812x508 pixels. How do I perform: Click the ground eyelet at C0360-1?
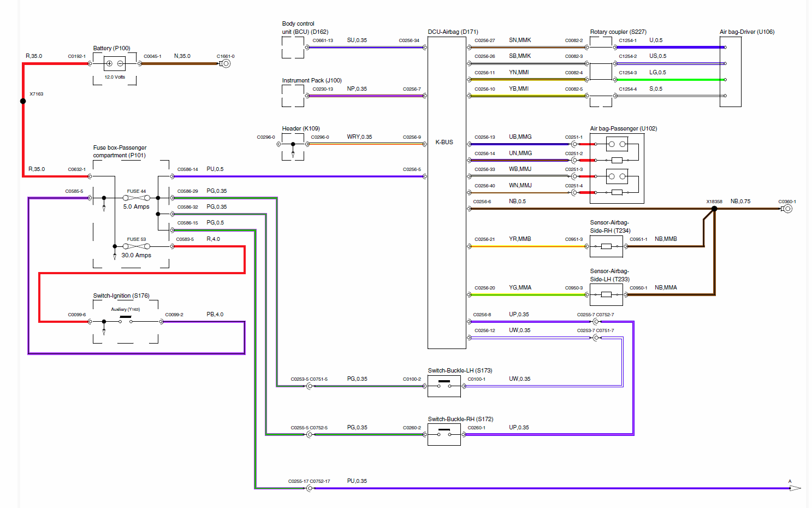click(787, 209)
